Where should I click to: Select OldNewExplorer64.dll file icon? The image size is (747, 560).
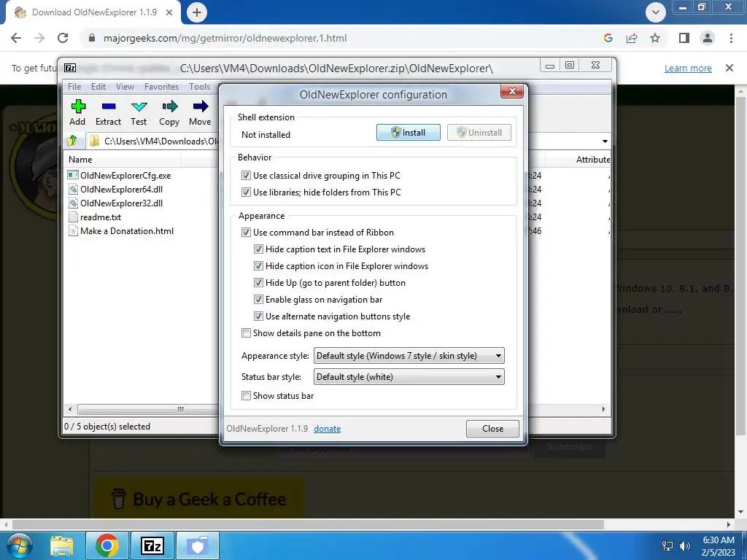[x=73, y=189]
